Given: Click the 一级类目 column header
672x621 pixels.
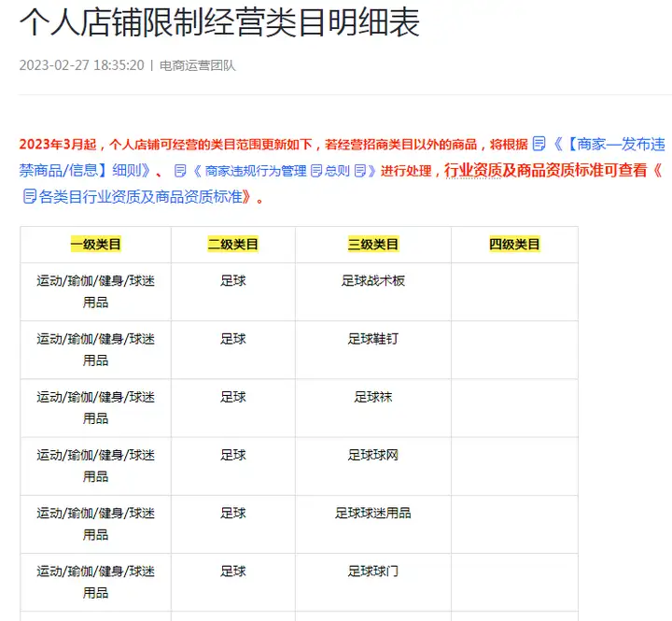Looking at the screenshot, I should click(95, 245).
